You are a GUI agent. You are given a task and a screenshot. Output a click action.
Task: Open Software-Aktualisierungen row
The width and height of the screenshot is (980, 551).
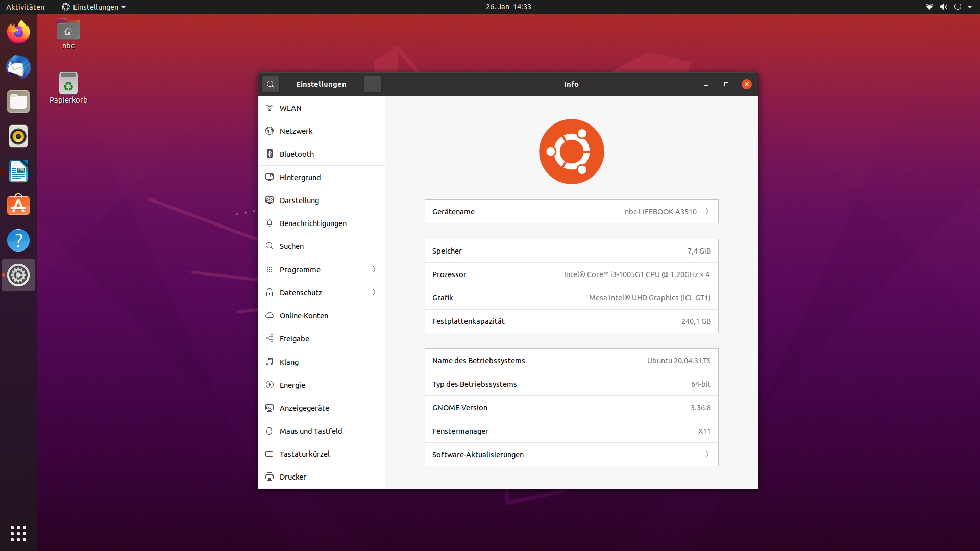tap(571, 455)
